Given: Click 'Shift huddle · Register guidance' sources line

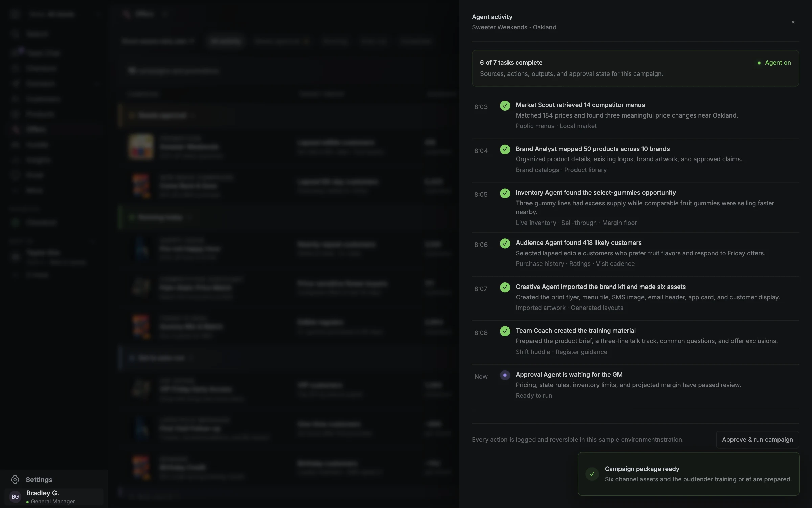Looking at the screenshot, I should (x=561, y=352).
